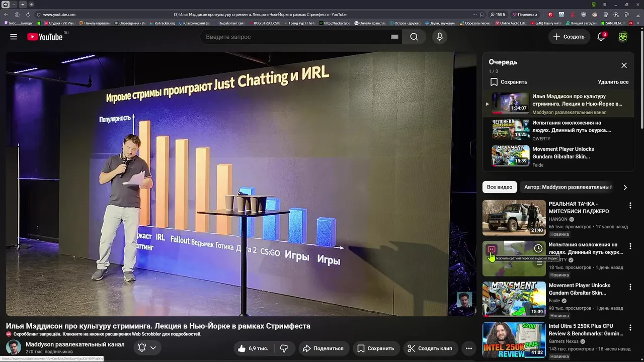
Task: Click the main video player area
Action: click(241, 184)
